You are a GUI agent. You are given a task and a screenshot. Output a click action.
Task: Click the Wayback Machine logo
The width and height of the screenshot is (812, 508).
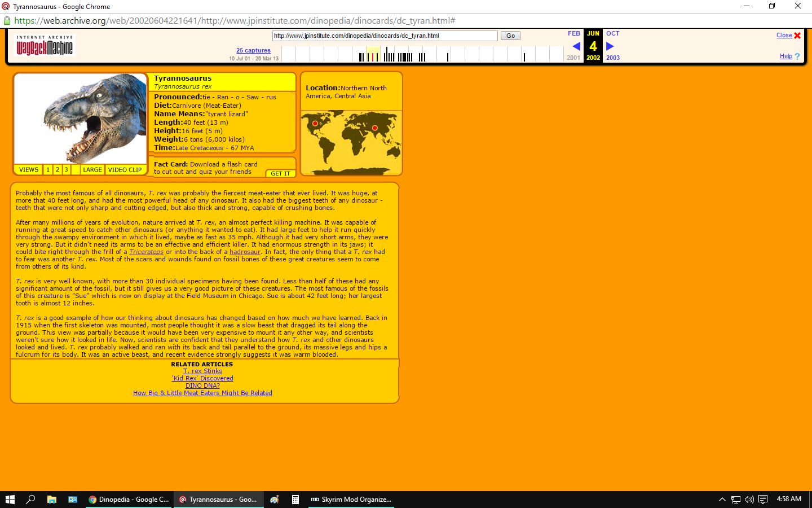pyautogui.click(x=45, y=46)
